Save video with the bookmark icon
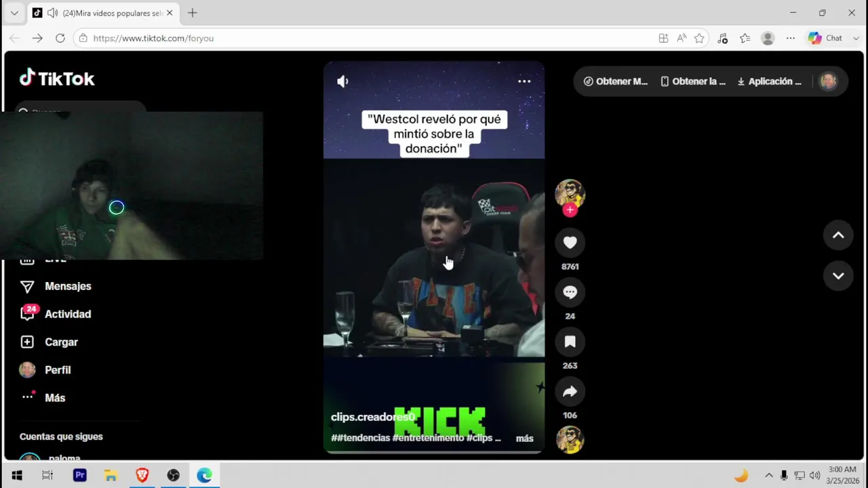Image resolution: width=868 pixels, height=488 pixels. tap(570, 342)
